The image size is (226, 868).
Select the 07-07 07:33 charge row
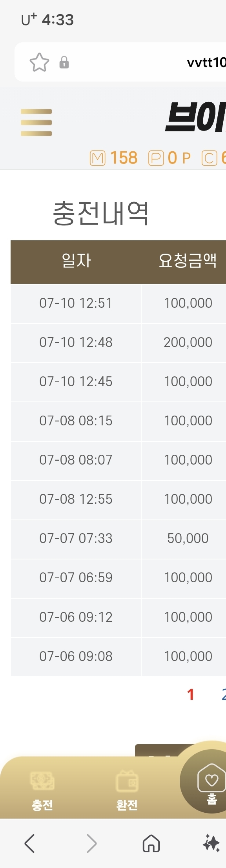pyautogui.click(x=118, y=538)
